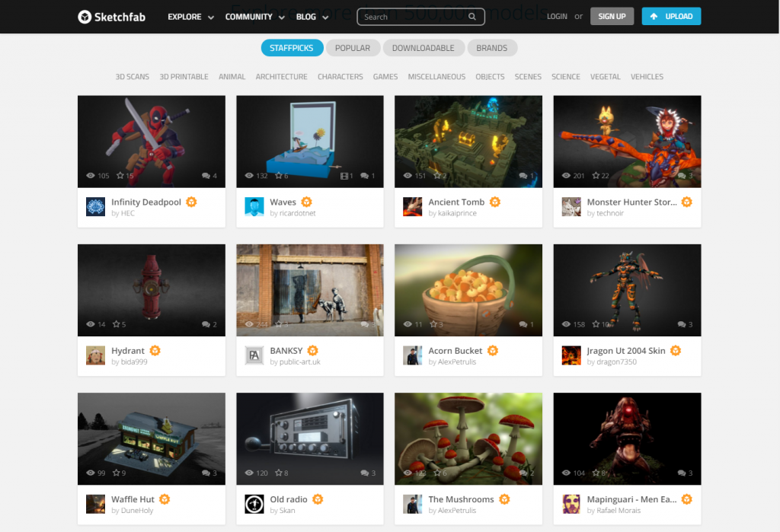Image resolution: width=780 pixels, height=532 pixels.
Task: Open the Waffle Hut thumbnail
Action: (x=152, y=438)
